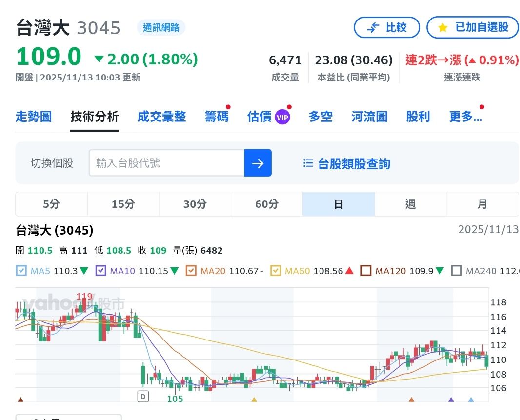Toggle the MA10 moving average checkbox

coord(101,271)
